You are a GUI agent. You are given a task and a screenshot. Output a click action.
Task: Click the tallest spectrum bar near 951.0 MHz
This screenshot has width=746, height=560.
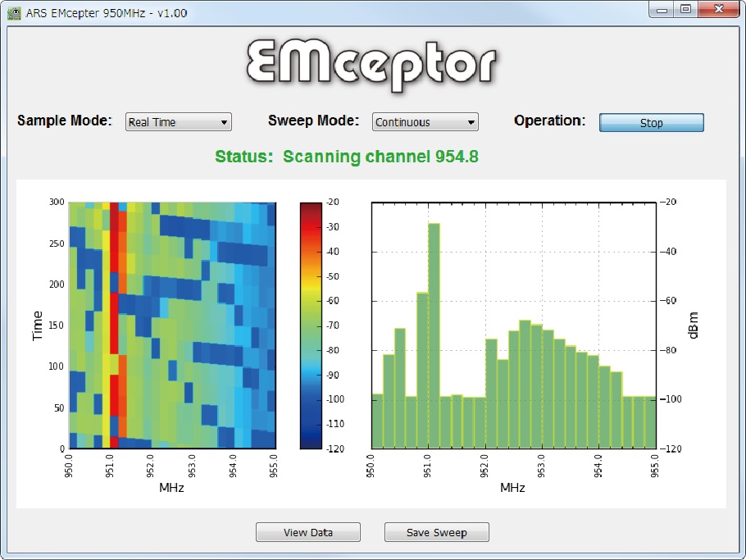coord(434,336)
